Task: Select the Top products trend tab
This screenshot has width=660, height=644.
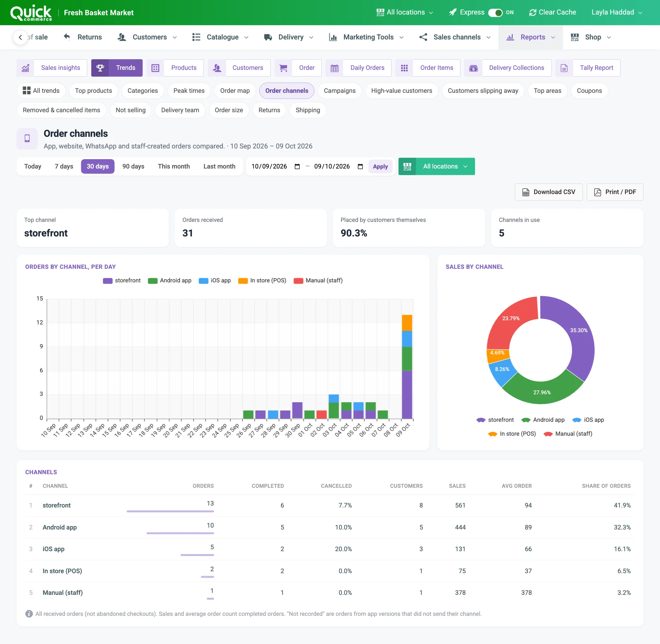Action: coord(93,91)
